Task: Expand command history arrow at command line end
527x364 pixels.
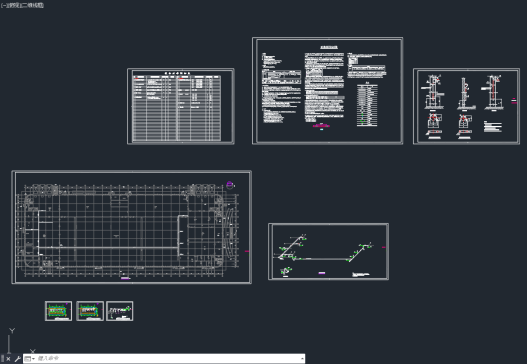Action: click(302, 359)
